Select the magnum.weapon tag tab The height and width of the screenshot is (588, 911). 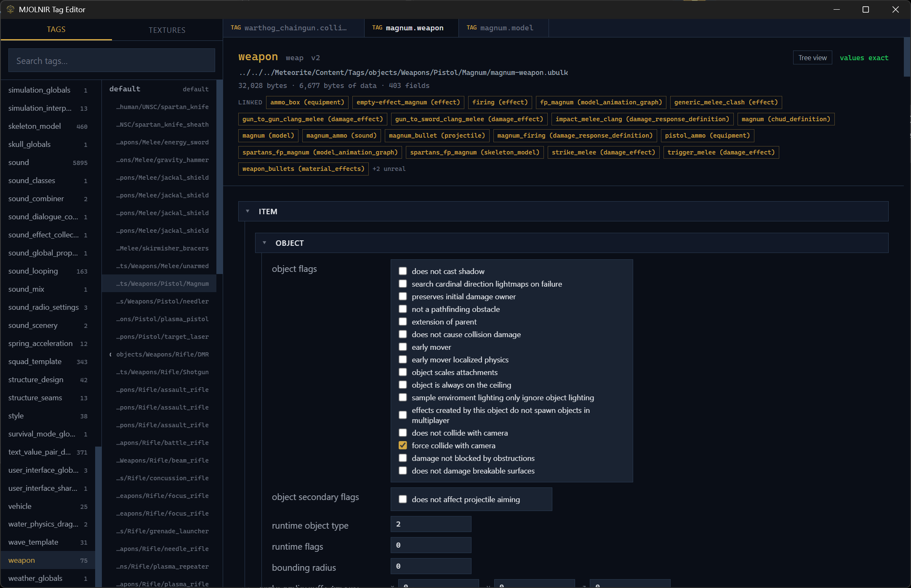point(411,28)
